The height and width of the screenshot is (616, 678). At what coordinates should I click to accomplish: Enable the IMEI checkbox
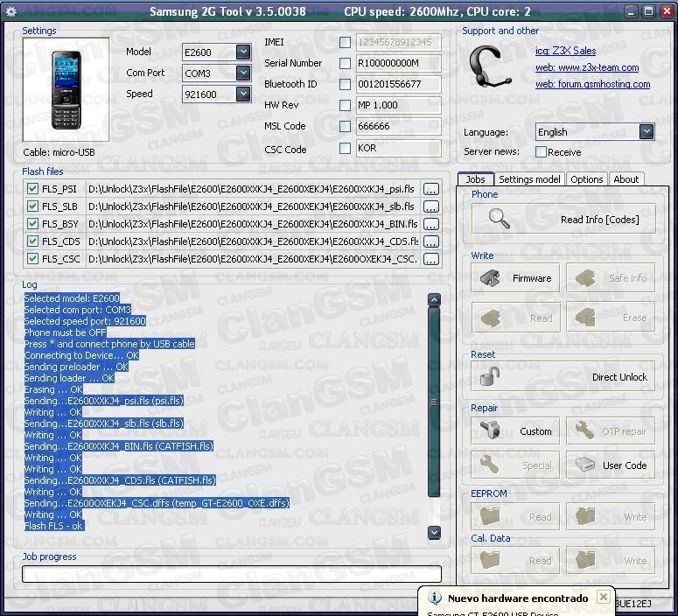[345, 42]
